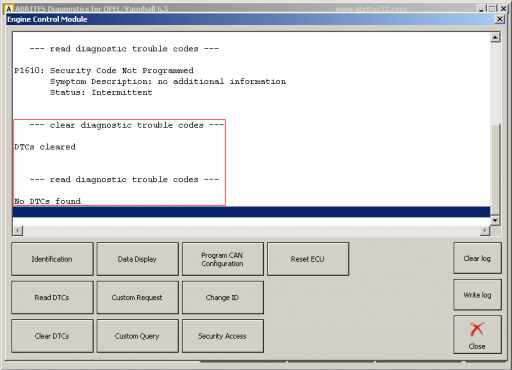Image resolution: width=512 pixels, height=370 pixels.
Task: Maximize the ABRITES Diagnostics main window
Action: [x=492, y=9]
